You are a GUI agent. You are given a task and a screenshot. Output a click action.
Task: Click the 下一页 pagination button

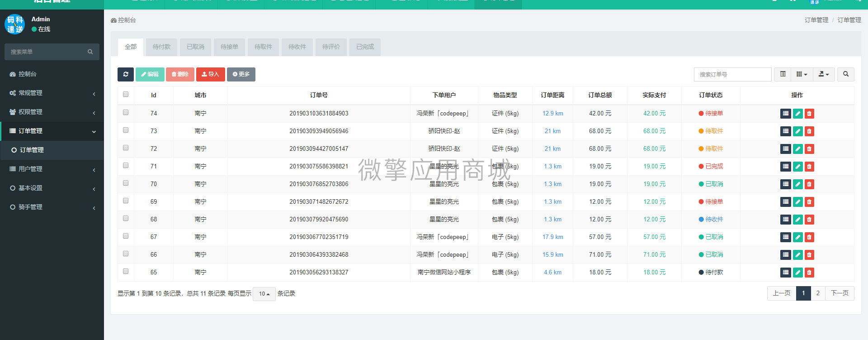point(840,293)
